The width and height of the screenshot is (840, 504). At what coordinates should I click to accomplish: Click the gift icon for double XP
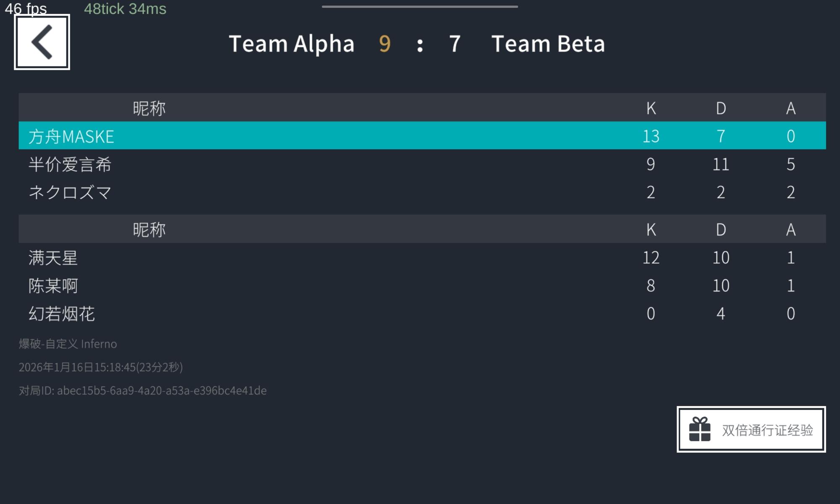tap(700, 429)
